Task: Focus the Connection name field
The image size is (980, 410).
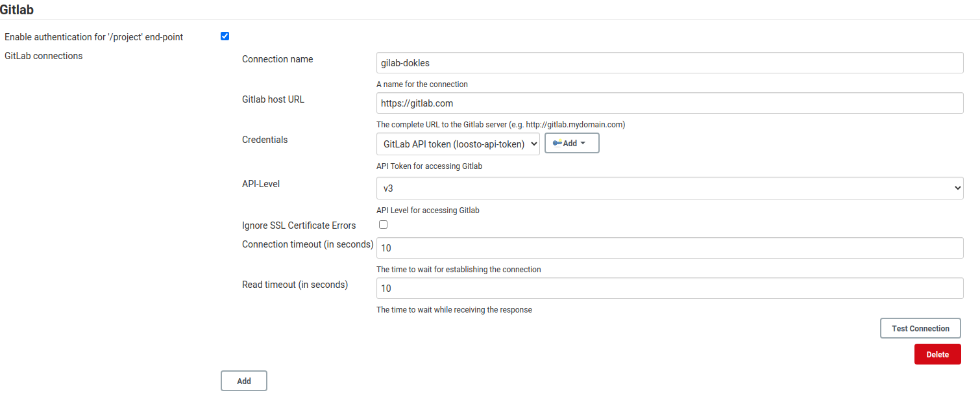Action: point(669,63)
